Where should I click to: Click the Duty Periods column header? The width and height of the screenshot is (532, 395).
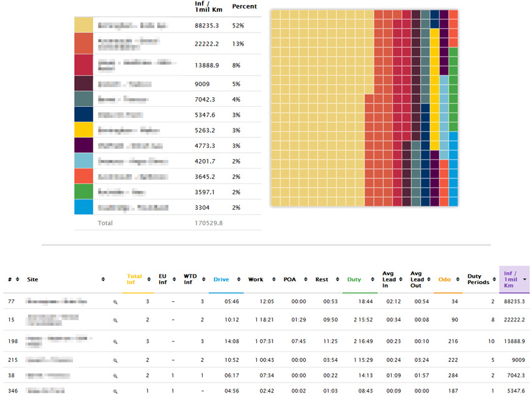pos(478,279)
